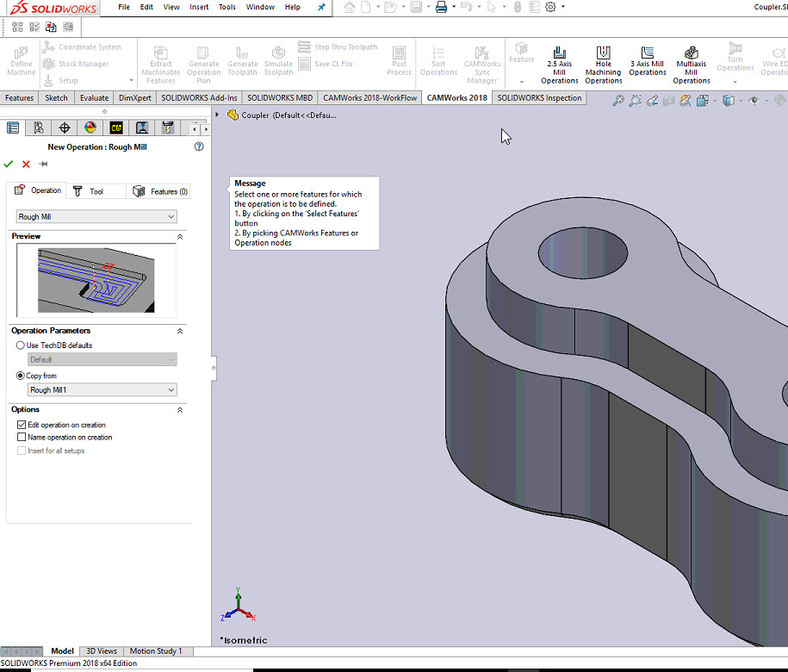Click the Zoom to Fit magnifier icon
Image resolution: width=788 pixels, height=672 pixels.
pyautogui.click(x=618, y=101)
